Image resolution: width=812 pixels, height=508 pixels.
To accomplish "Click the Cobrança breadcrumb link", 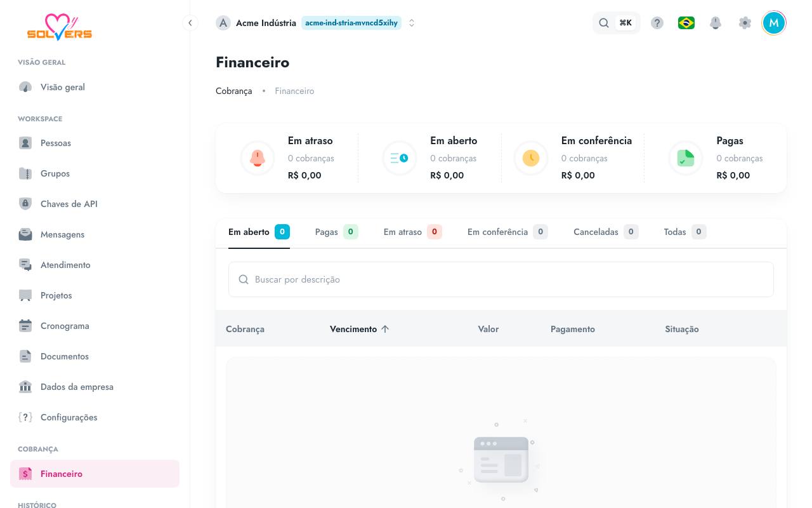I will click(x=234, y=91).
